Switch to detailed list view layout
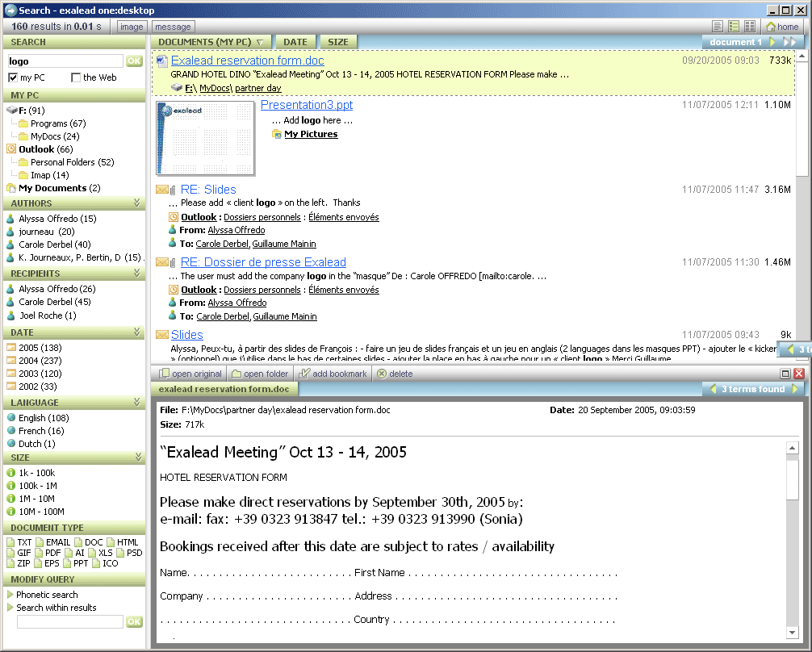Viewport: 812px width, 652px height. coord(734,27)
